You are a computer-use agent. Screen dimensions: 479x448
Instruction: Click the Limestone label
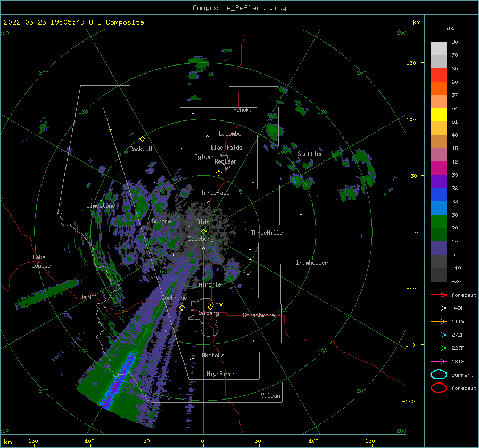pos(101,206)
